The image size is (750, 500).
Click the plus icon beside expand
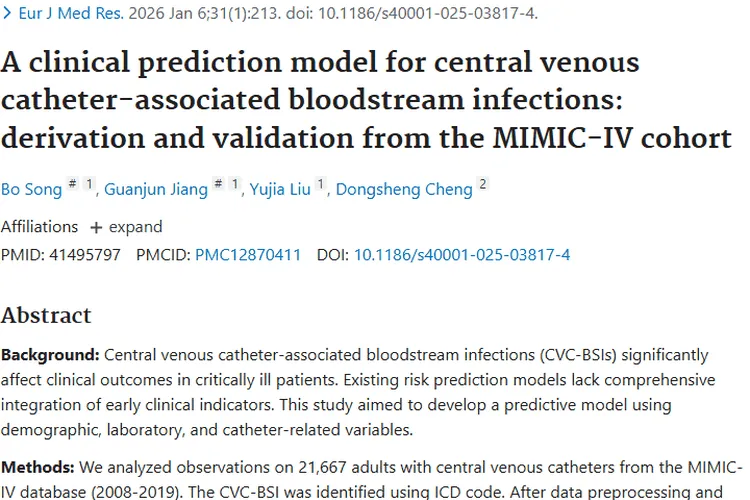click(x=96, y=227)
